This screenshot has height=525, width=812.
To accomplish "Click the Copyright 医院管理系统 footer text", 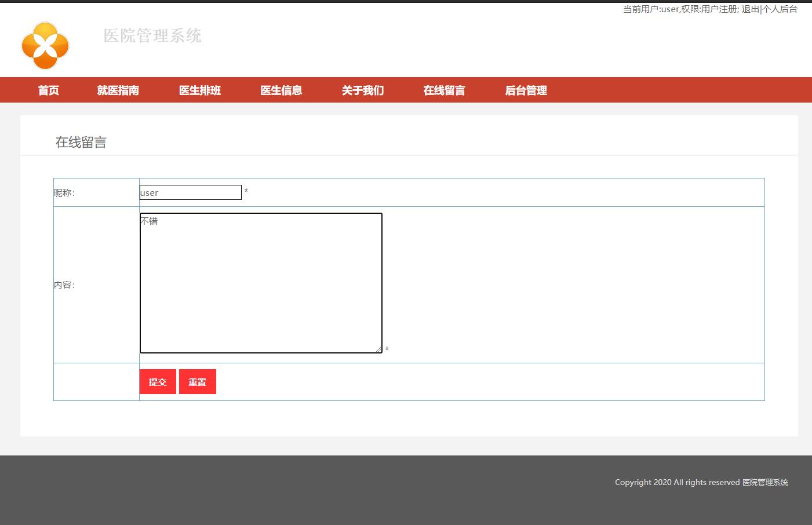I will pyautogui.click(x=701, y=482).
